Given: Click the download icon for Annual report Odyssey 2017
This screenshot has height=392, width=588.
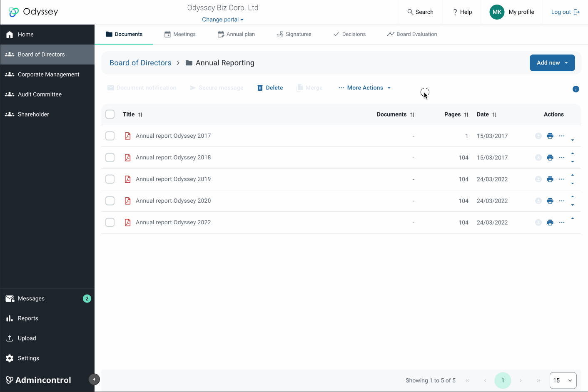Looking at the screenshot, I should [x=538, y=136].
